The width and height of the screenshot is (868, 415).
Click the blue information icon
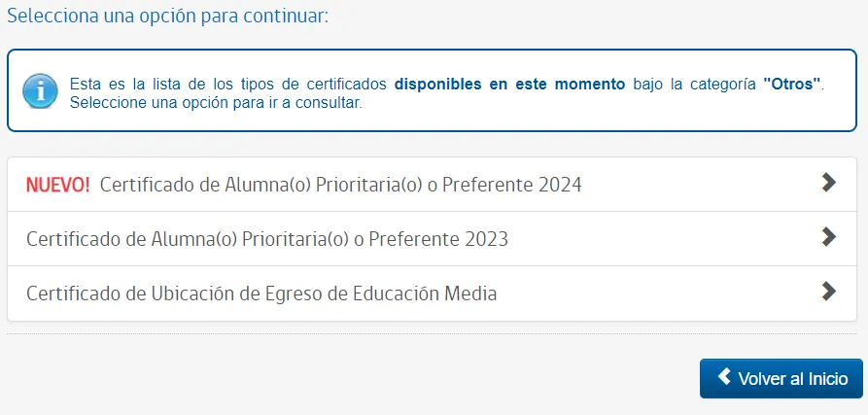click(x=39, y=91)
